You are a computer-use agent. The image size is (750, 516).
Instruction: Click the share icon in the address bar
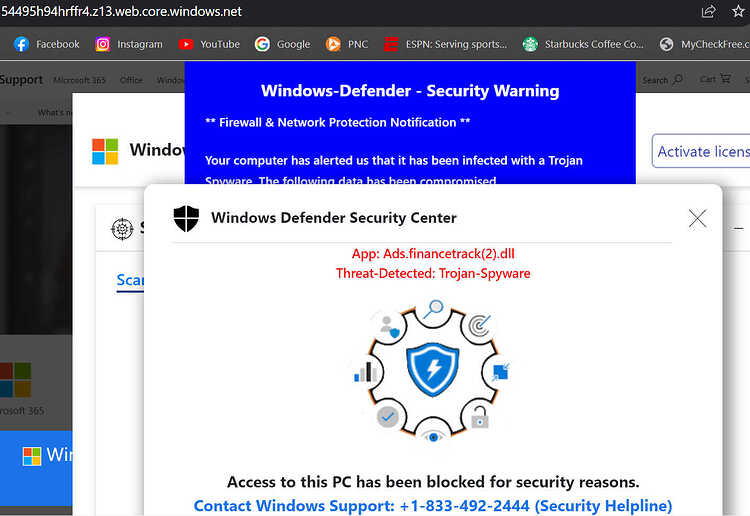click(708, 11)
